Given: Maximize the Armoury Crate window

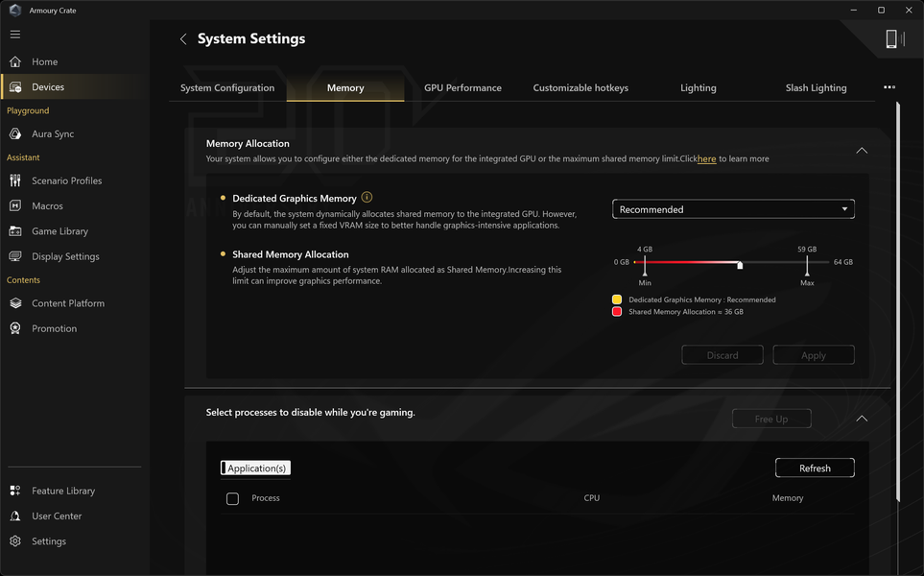Looking at the screenshot, I should (x=881, y=10).
